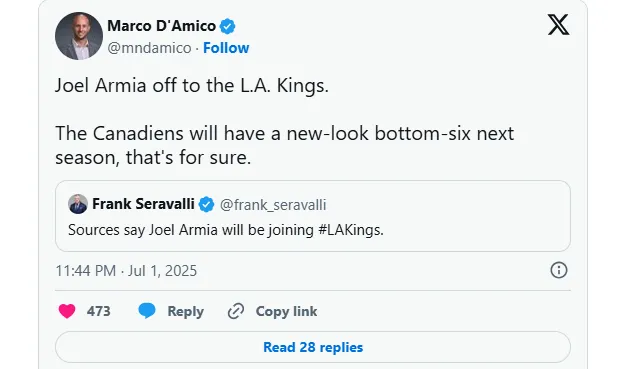
Task: Open Read 28 replies
Action: pyautogui.click(x=313, y=347)
